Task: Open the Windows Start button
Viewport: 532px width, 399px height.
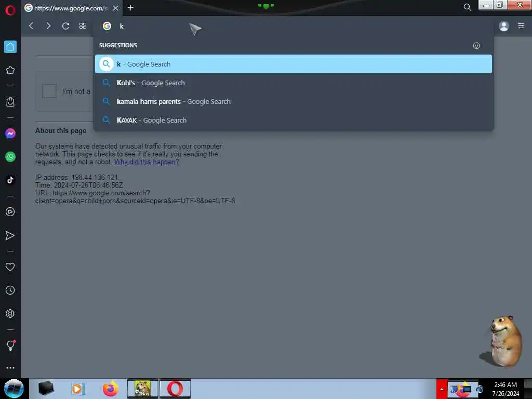Action: [x=14, y=389]
